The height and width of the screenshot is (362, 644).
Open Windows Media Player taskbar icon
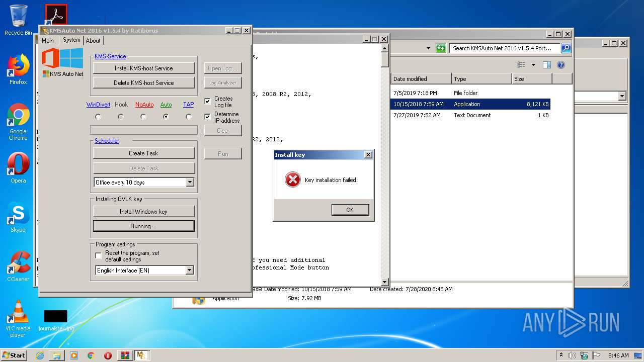coord(74,355)
